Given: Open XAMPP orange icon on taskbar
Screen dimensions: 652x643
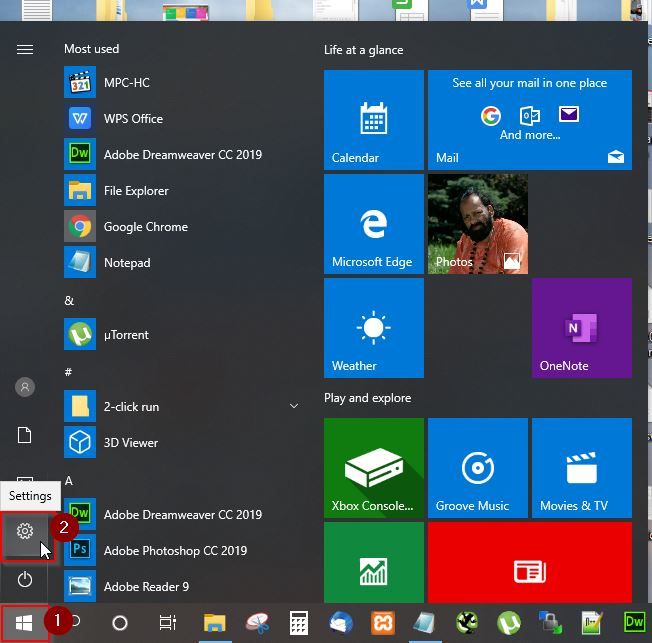Looking at the screenshot, I should tap(383, 623).
